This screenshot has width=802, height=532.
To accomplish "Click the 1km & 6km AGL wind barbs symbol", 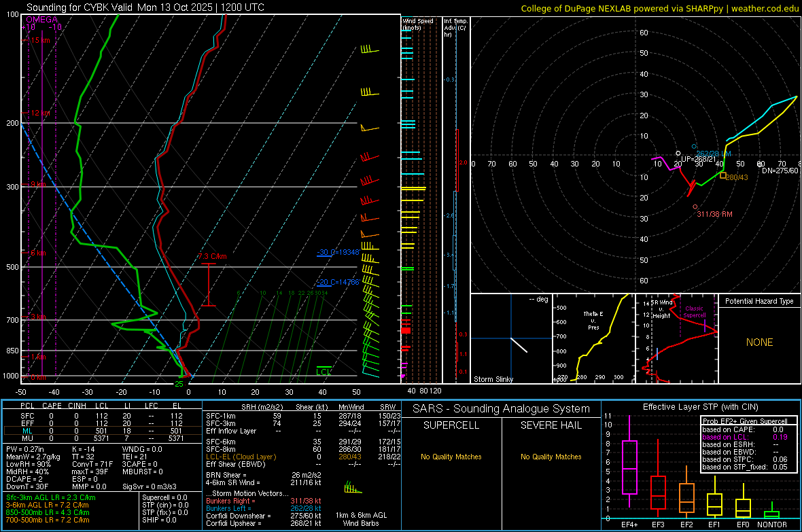I will pyautogui.click(x=353, y=488).
